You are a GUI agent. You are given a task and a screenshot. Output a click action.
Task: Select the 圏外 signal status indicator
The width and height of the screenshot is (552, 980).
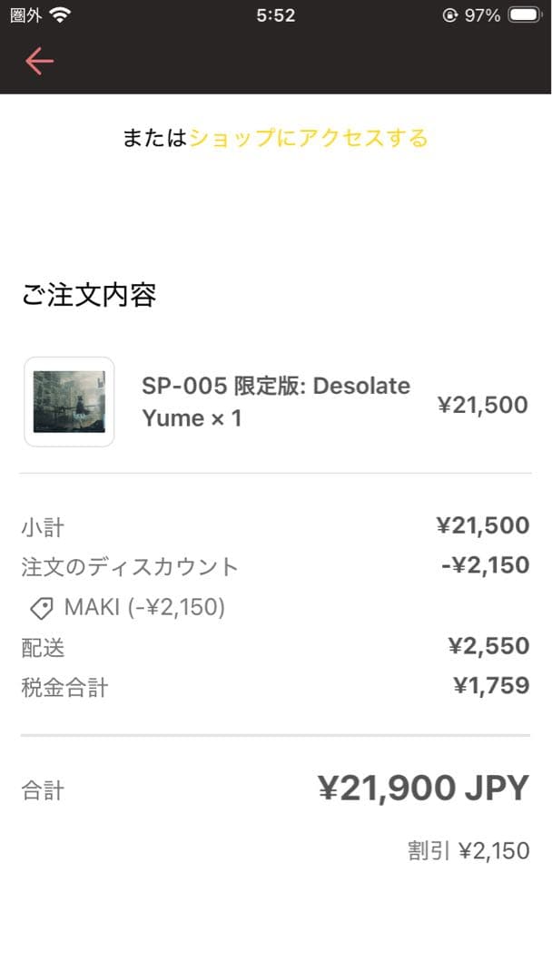point(22,15)
